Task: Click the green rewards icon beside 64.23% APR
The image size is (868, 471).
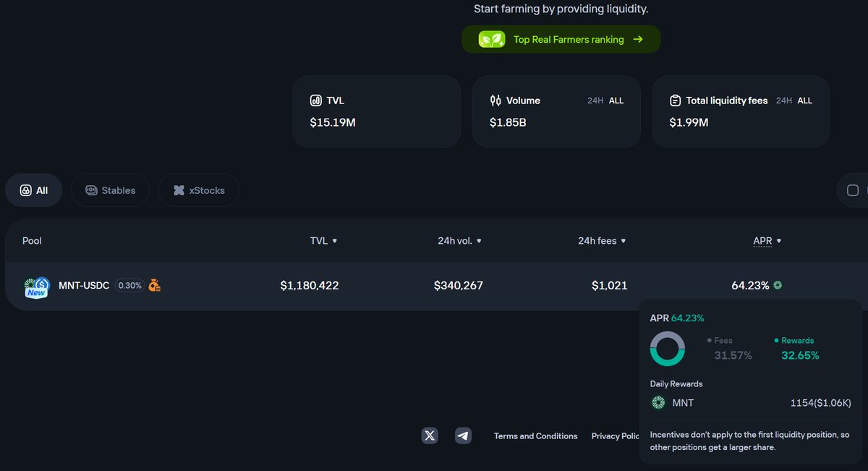Action: [x=778, y=285]
